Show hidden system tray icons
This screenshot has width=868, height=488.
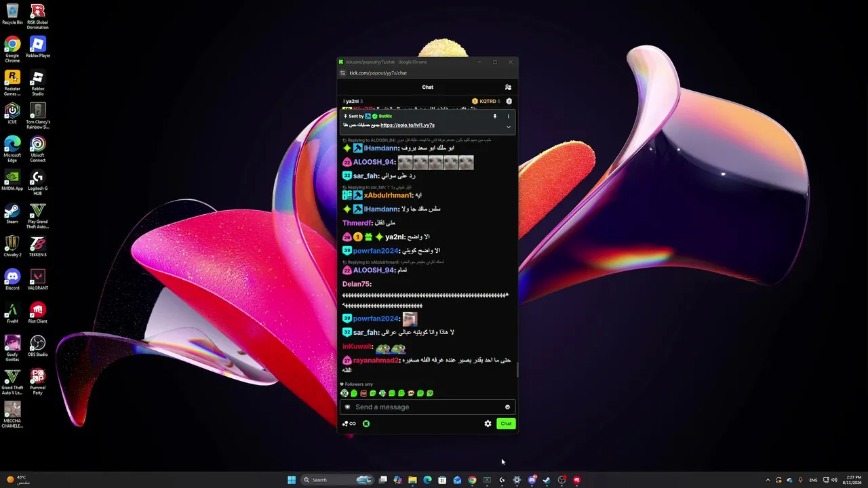pos(768,480)
